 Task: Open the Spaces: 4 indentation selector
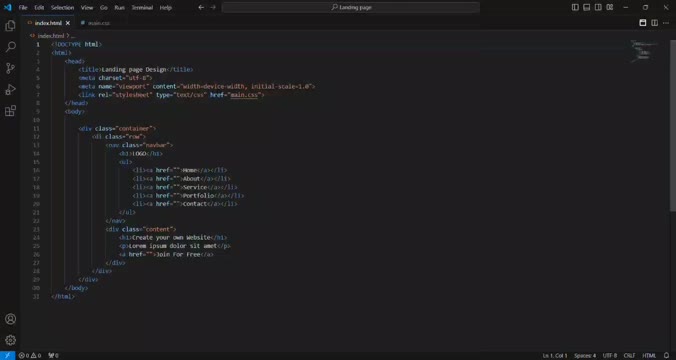click(585, 356)
